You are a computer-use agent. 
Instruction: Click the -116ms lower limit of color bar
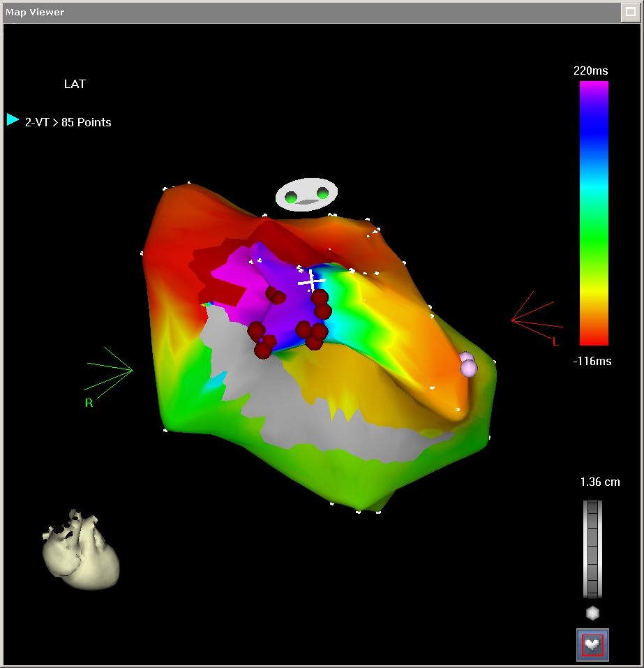(x=590, y=361)
